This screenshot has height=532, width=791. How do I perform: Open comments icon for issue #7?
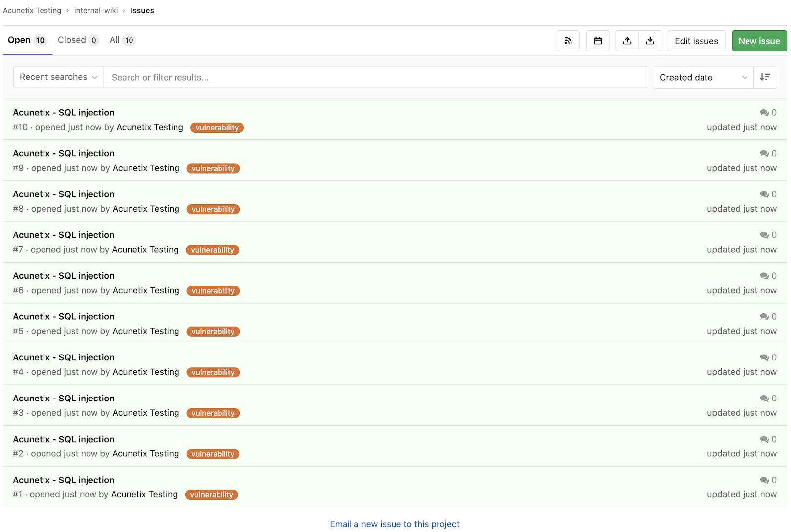click(x=764, y=235)
